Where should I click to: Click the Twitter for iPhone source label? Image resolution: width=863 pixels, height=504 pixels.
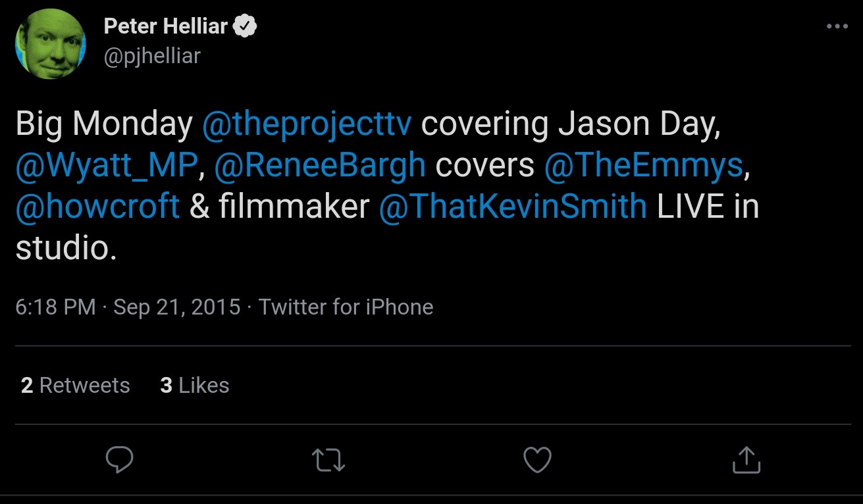tap(346, 307)
